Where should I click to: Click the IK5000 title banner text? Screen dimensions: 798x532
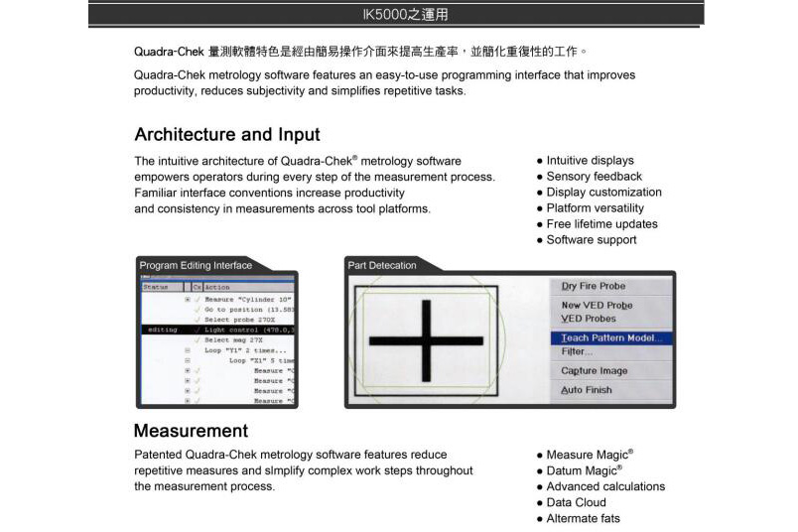tap(405, 14)
